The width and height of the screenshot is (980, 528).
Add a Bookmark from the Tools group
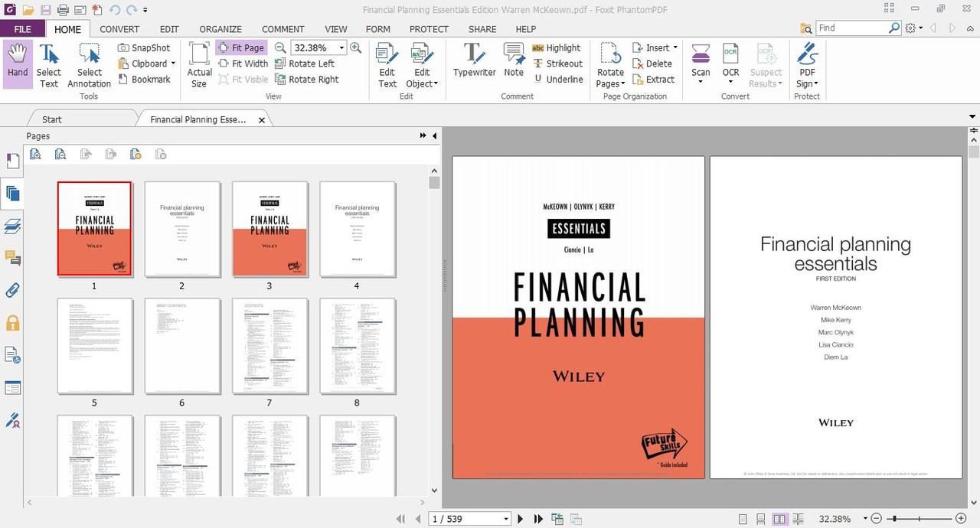[x=144, y=79]
